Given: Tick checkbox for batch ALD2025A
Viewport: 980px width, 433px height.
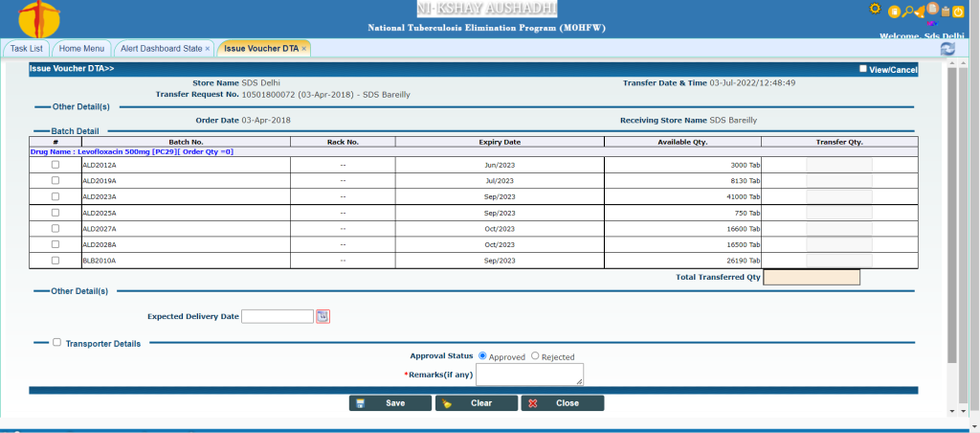Looking at the screenshot, I should pos(55,213).
